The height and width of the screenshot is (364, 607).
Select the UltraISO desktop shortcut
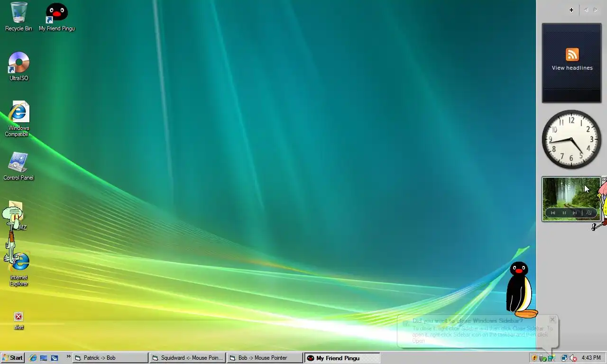click(x=18, y=66)
